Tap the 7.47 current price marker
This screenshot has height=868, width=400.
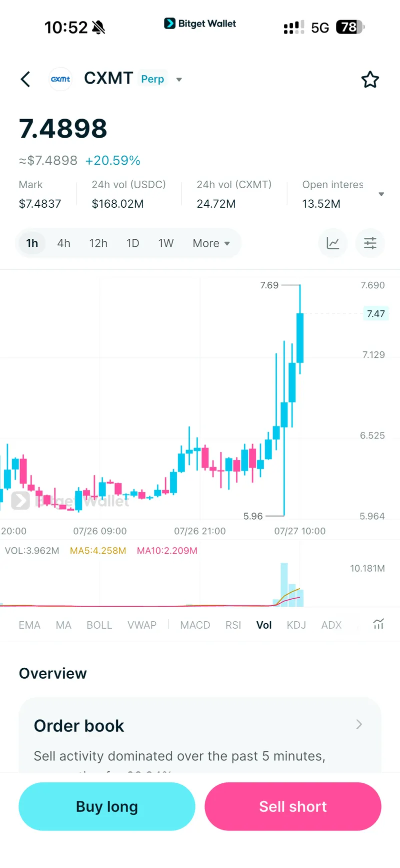(x=376, y=314)
